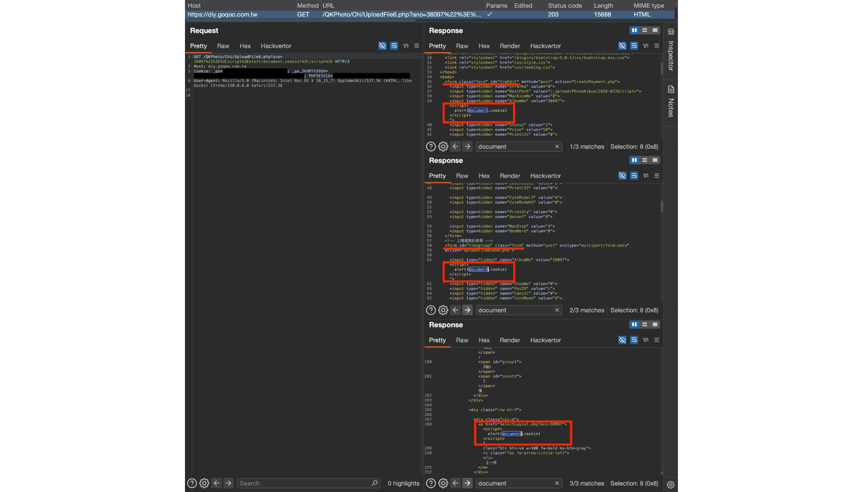Select combined tabs layout in first Response panel
The height and width of the screenshot is (492, 868).
[655, 30]
